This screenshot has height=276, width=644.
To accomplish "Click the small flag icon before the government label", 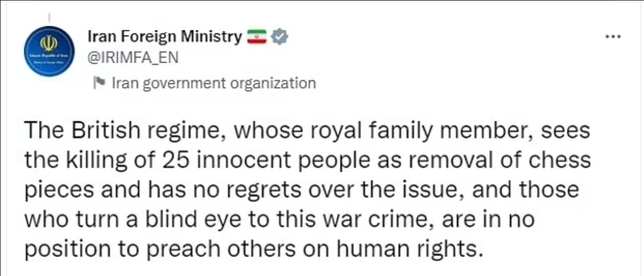I will click(100, 82).
